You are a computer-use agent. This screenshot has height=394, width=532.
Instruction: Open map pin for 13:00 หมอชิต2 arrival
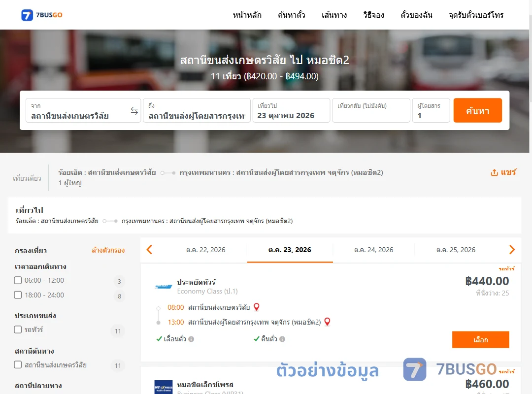327,322
